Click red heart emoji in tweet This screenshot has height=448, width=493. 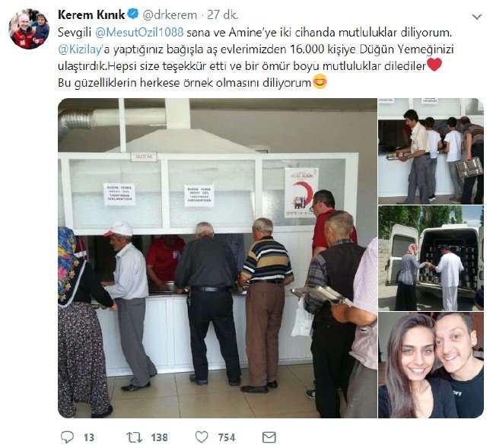click(434, 65)
